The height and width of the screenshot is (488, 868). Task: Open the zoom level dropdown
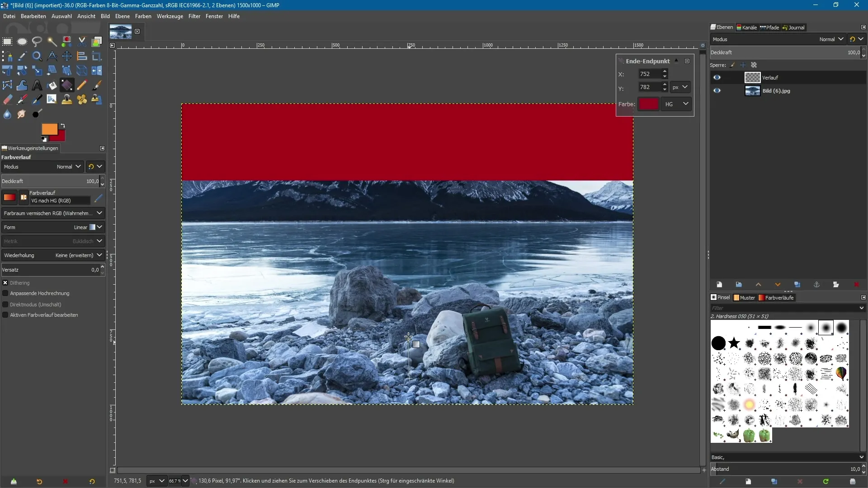[x=185, y=481]
